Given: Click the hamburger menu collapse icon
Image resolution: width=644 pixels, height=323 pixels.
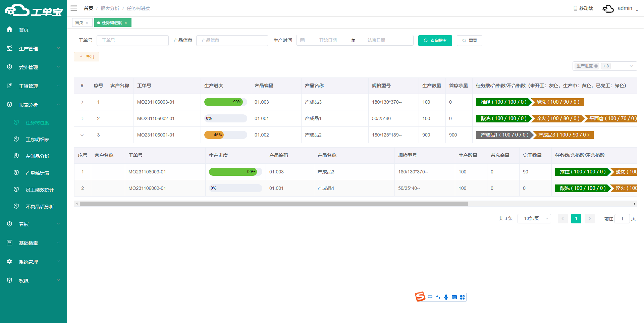Looking at the screenshot, I should (x=74, y=8).
